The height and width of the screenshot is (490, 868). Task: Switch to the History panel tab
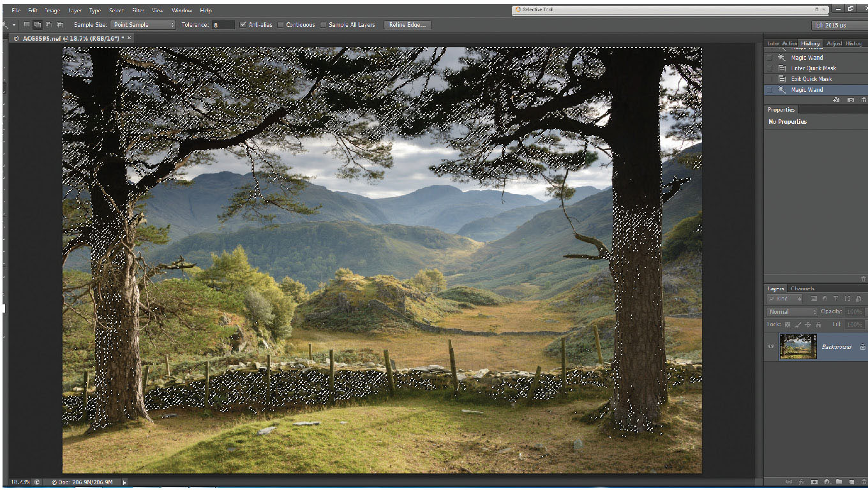(810, 43)
